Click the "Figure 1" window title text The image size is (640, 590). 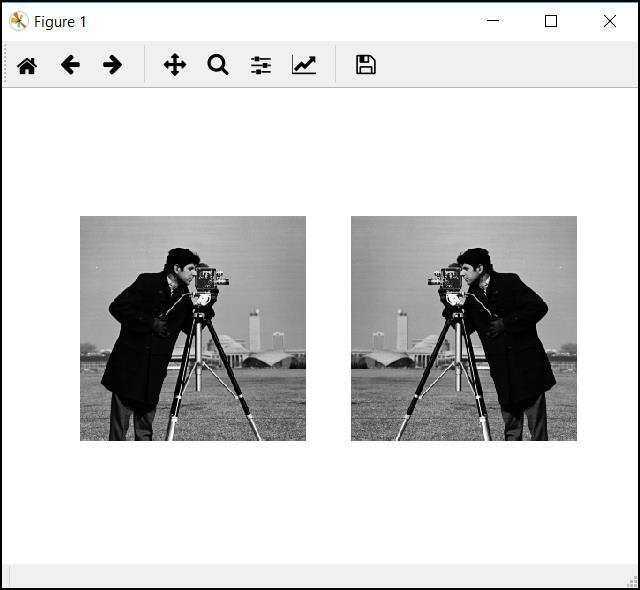click(60, 22)
